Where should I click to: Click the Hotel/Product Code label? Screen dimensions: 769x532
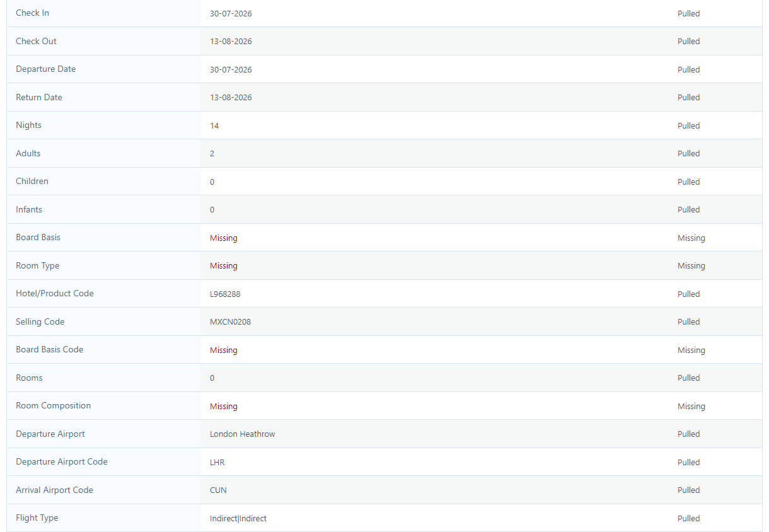[55, 294]
